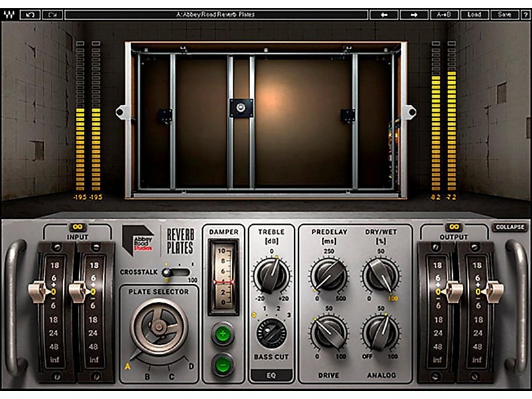Screen dimensions: 532x399
Task: Click the Predelay knob
Action: (329, 275)
